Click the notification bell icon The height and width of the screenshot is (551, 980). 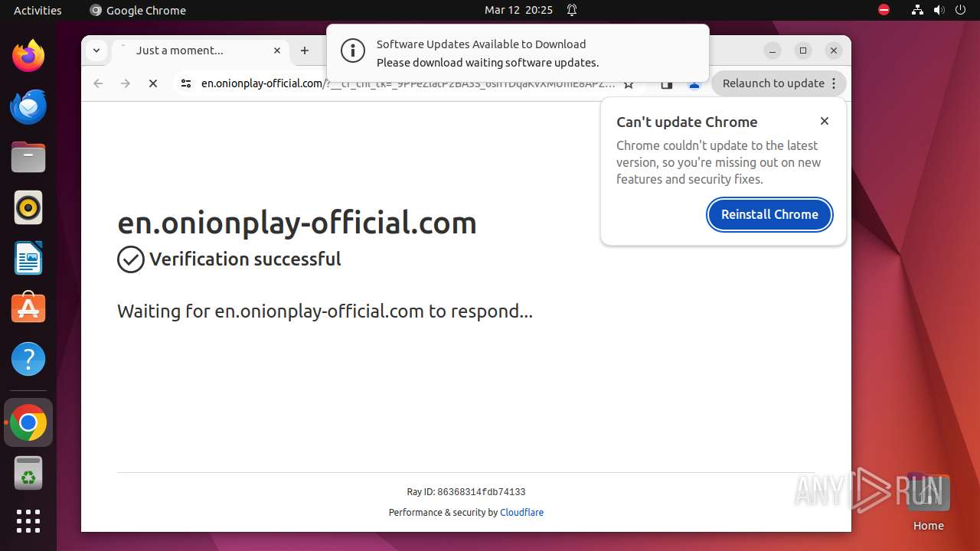tap(572, 10)
